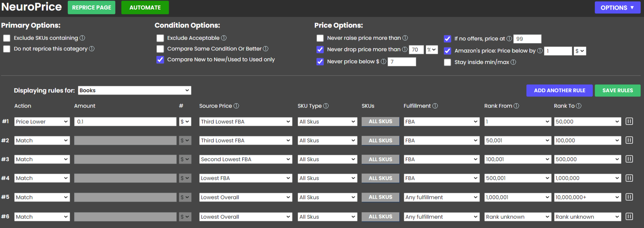
Task: Enable the Exclude Acceptable checkbox
Action: click(160, 38)
